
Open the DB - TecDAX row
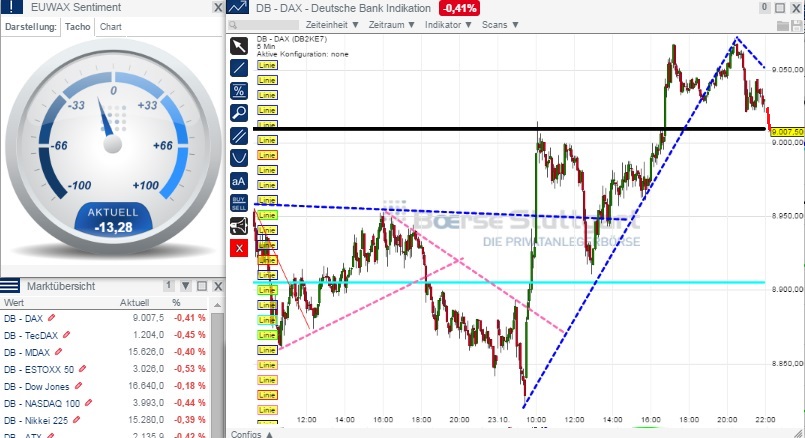[105, 335]
